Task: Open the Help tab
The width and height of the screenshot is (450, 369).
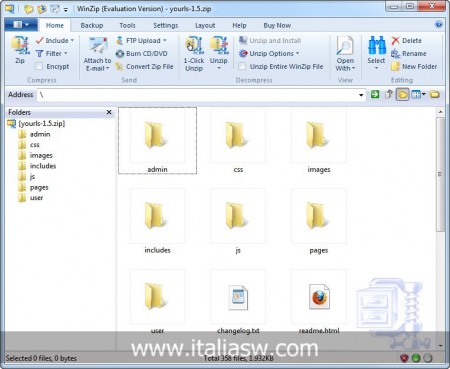Action: tap(239, 25)
